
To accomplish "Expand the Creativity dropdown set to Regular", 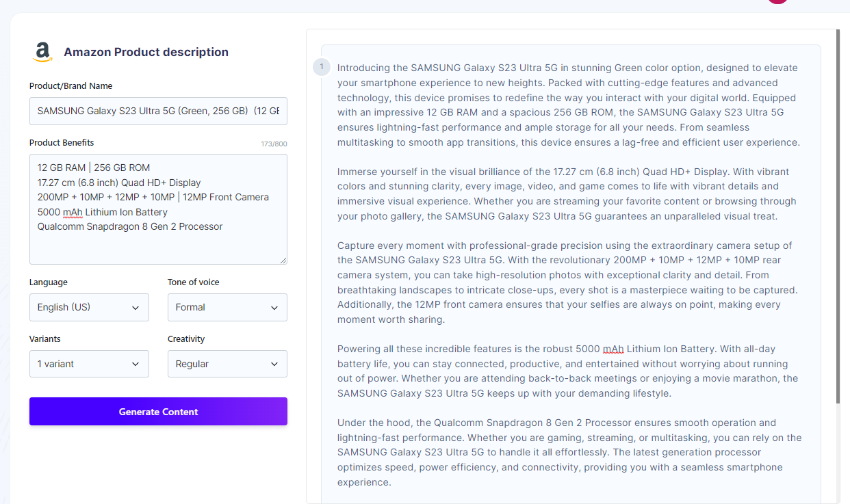I will point(227,364).
